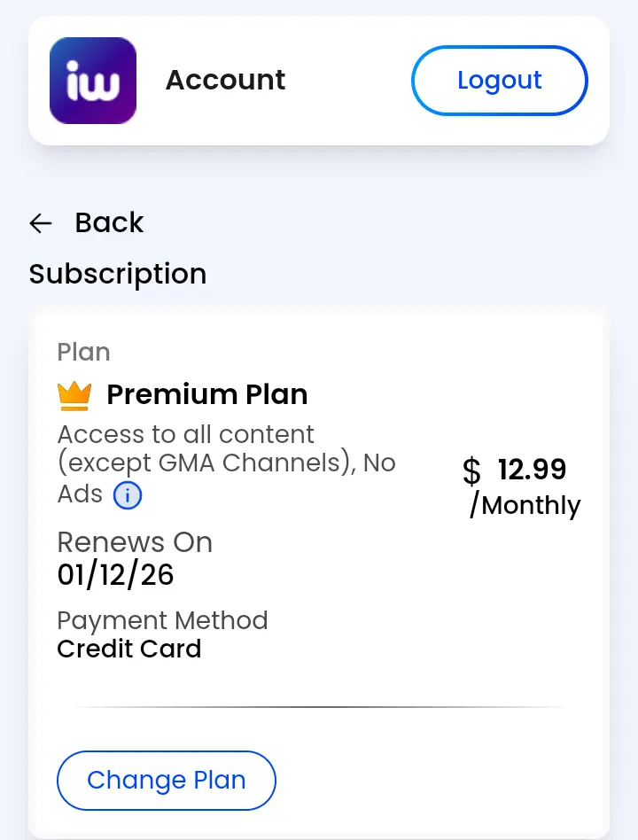Click the Plan section label
Image resolution: width=638 pixels, height=840 pixels.
(x=83, y=352)
